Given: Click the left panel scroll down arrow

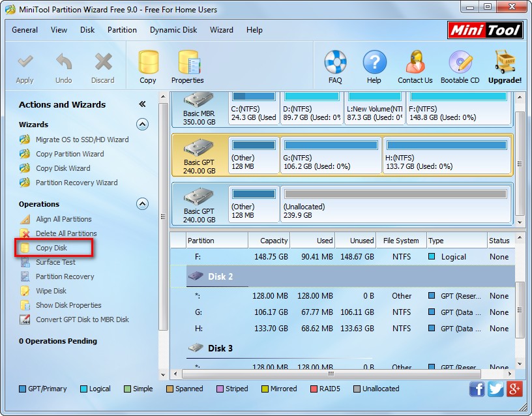Looking at the screenshot, I should pos(163,375).
